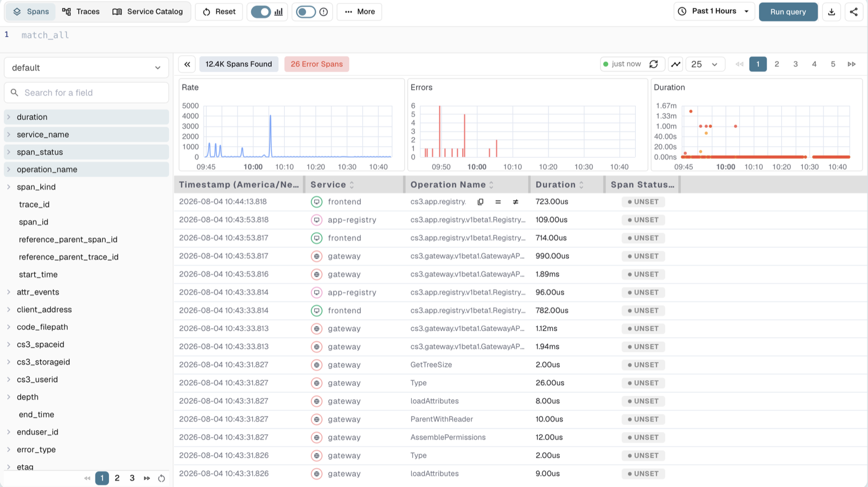Click app-registry service icon at 10:43:53.818
Image resolution: width=868 pixels, height=487 pixels.
pos(316,220)
